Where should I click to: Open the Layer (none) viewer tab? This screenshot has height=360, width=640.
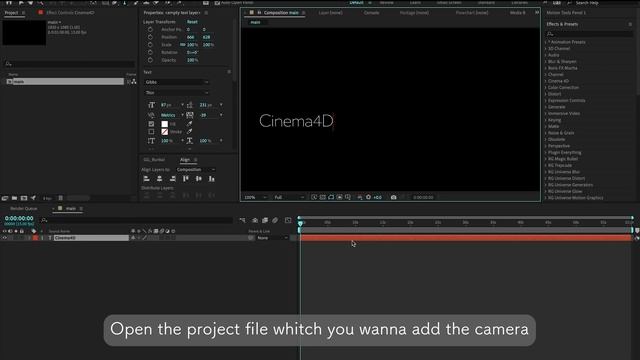[330, 13]
